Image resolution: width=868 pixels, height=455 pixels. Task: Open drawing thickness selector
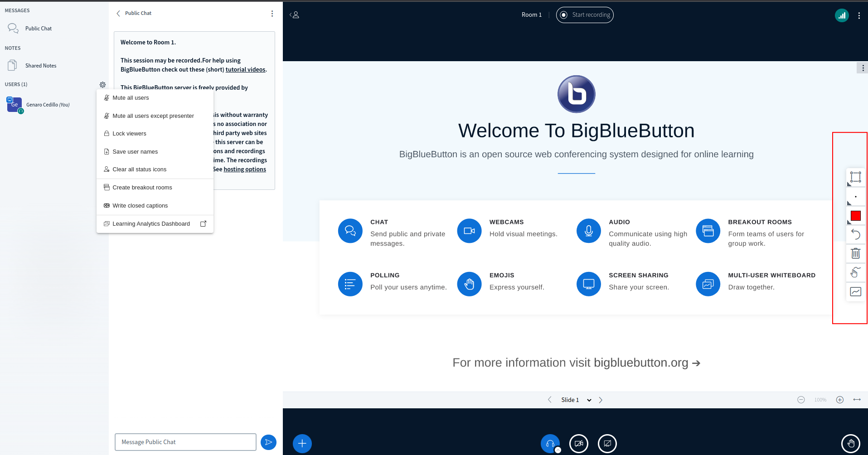point(856,197)
